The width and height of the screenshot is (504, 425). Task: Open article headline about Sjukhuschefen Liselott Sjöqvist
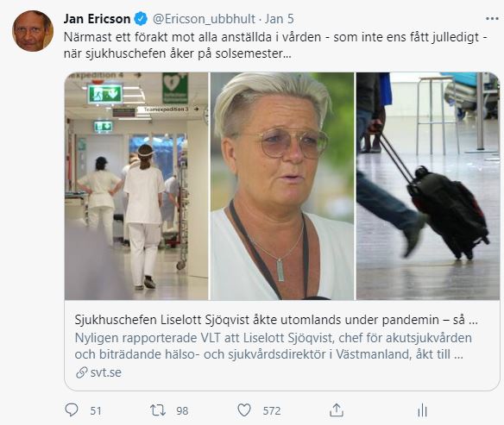(276, 320)
